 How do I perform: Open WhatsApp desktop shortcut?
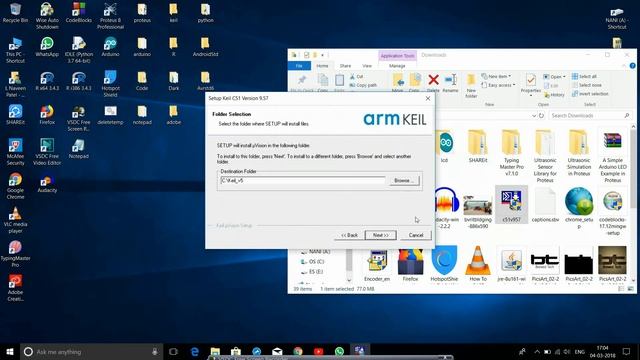[x=47, y=47]
